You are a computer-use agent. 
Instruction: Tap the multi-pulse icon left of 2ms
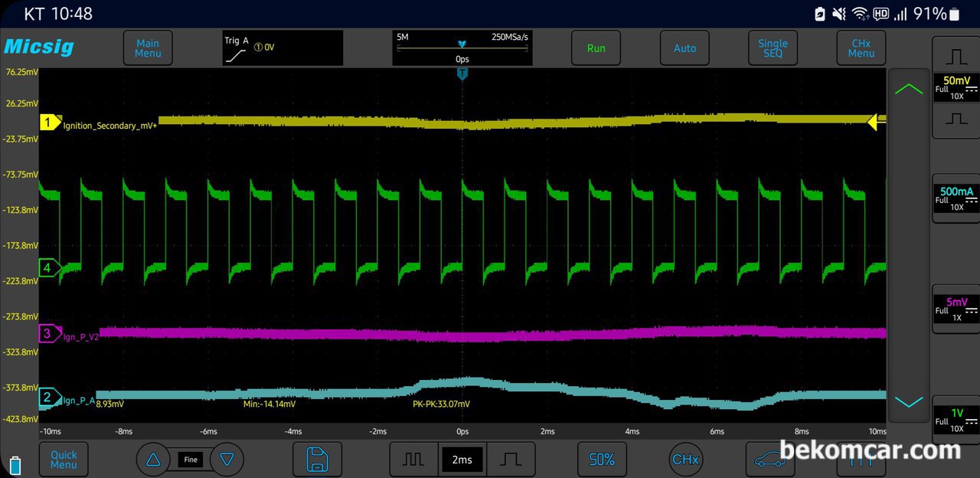tap(413, 460)
